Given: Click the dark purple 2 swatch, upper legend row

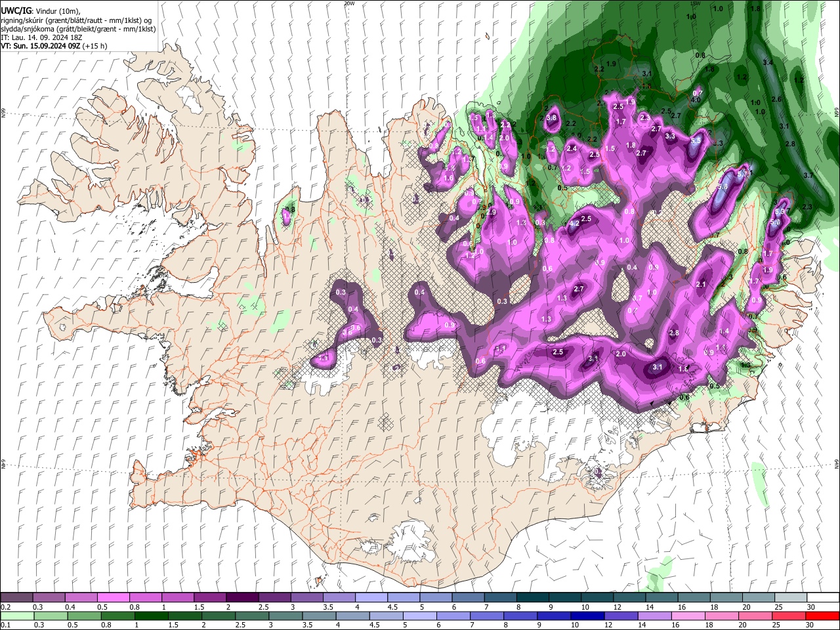Looking at the screenshot, I should tap(242, 597).
